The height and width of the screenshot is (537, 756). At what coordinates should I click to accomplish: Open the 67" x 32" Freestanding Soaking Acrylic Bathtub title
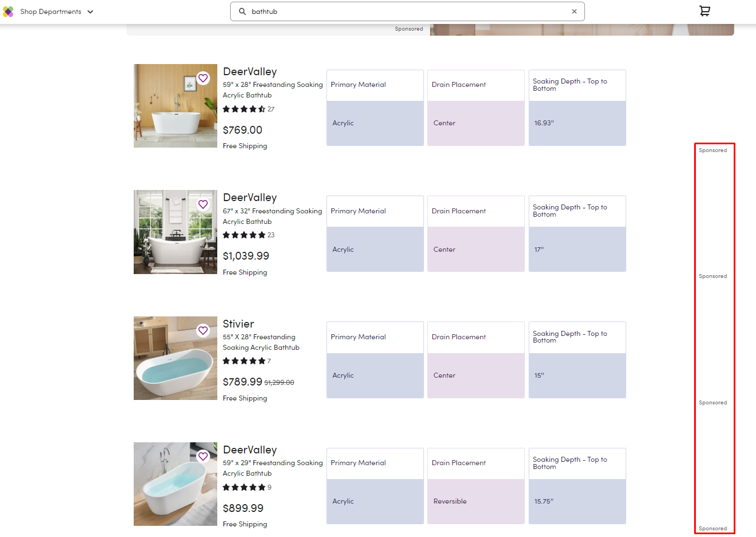[272, 216]
